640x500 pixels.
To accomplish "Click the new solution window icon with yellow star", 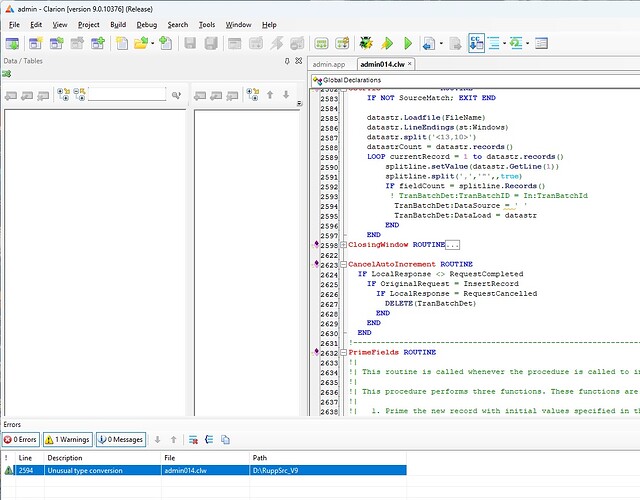I will [x=36, y=43].
